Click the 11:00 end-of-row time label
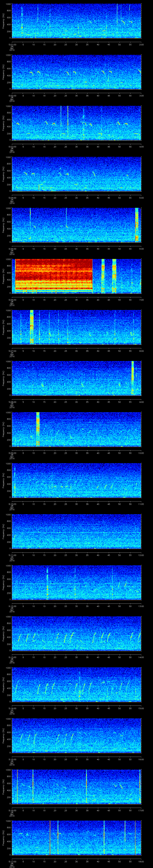The height and width of the screenshot is (868, 153). click(x=141, y=504)
